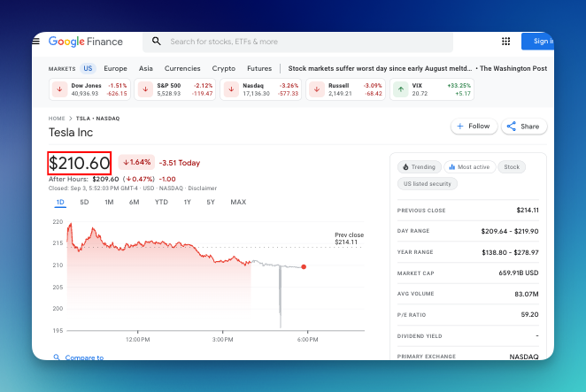Select the 1Y chart range
Image resolution: width=586 pixels, height=392 pixels.
click(188, 202)
